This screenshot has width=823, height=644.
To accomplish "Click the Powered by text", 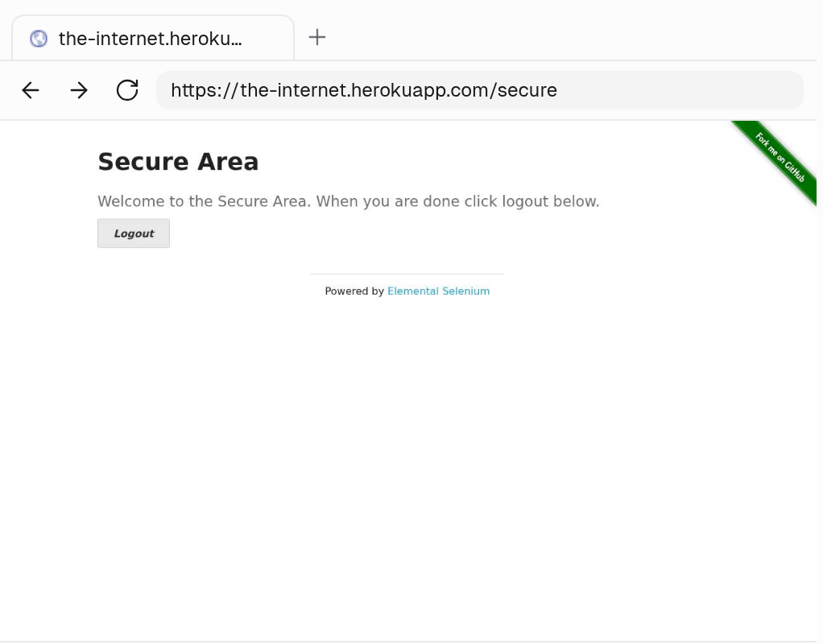I will 354,291.
